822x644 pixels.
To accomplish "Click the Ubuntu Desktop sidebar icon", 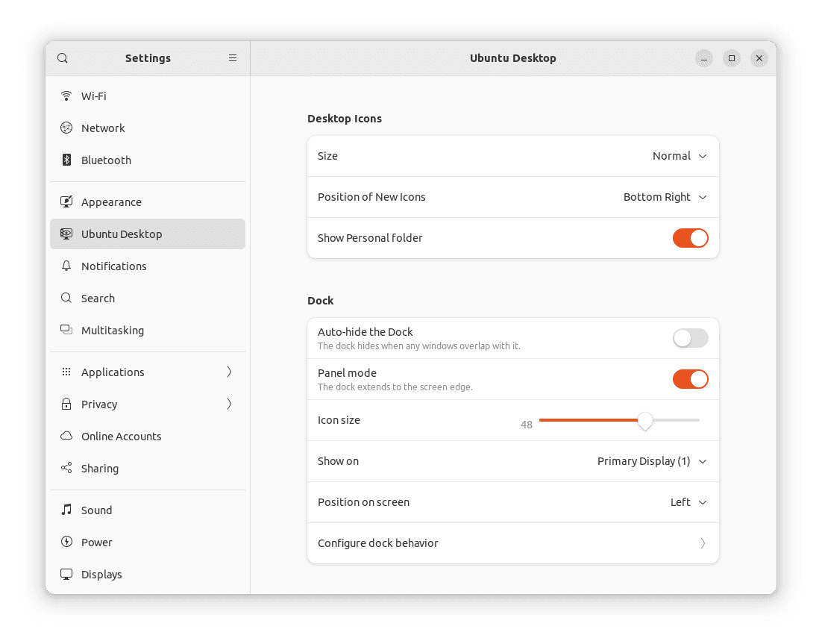I will pyautogui.click(x=66, y=234).
